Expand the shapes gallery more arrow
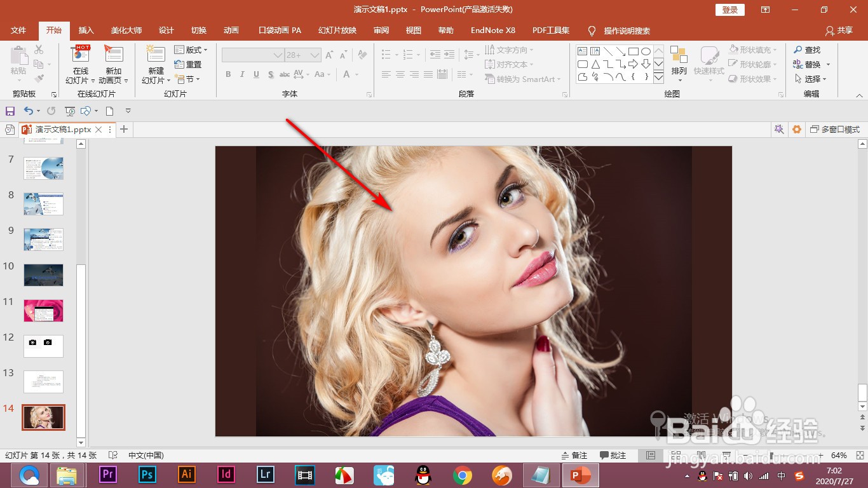This screenshot has width=868, height=488. point(659,77)
